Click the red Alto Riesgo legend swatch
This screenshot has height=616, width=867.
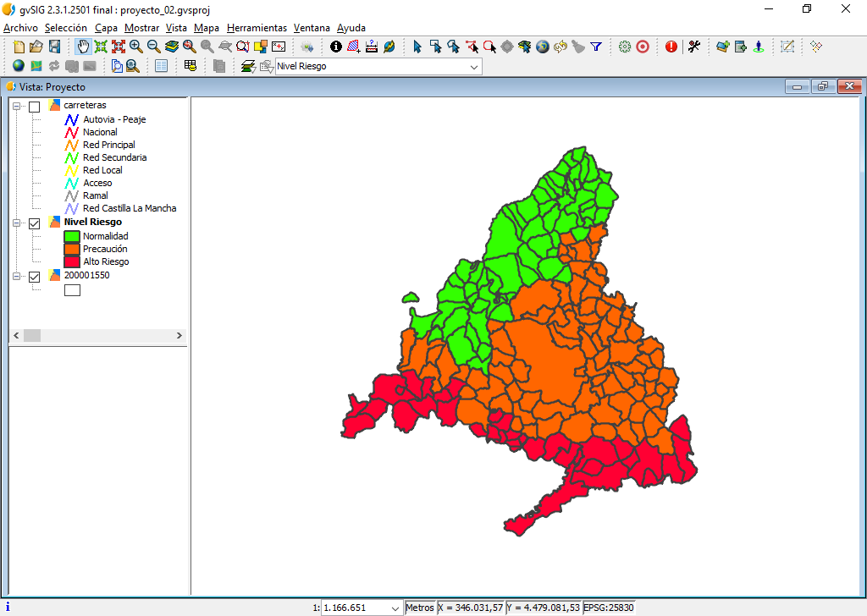[72, 261]
